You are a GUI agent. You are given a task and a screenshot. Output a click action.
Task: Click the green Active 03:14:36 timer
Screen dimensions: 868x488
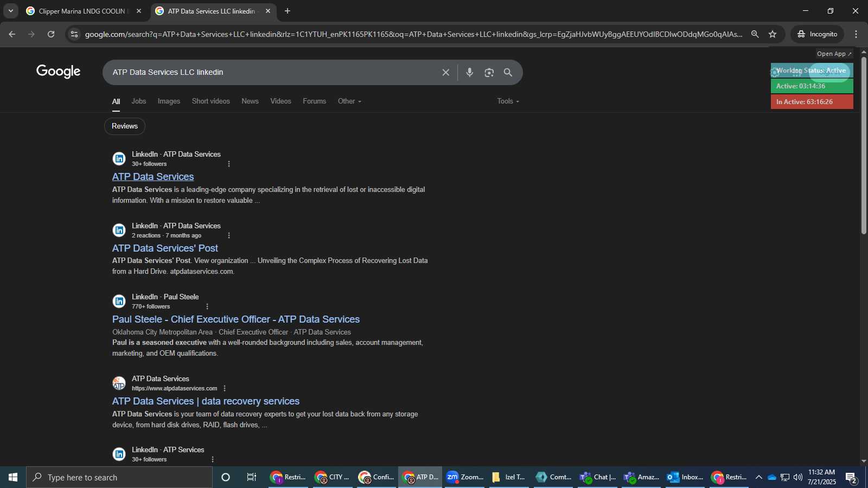point(812,86)
